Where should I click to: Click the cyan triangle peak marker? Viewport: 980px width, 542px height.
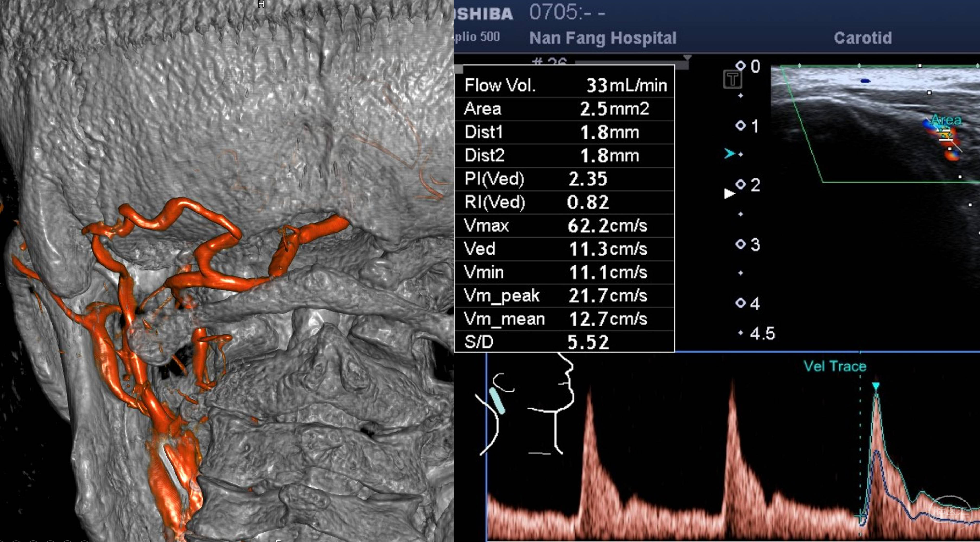point(876,386)
